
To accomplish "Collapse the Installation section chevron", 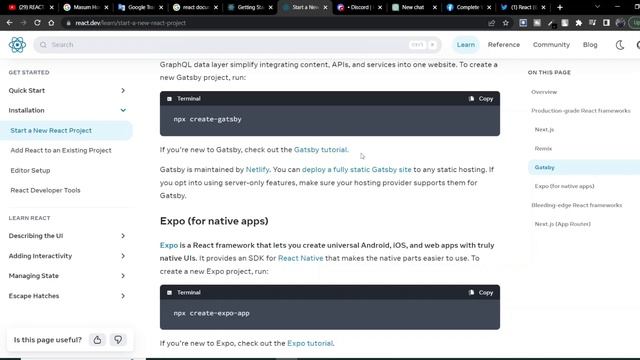I will point(123,110).
